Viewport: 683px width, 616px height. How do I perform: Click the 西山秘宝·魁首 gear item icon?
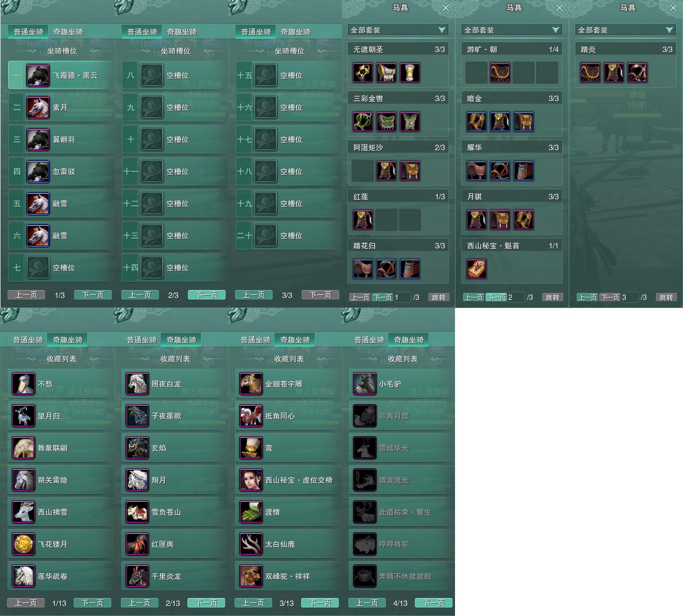coord(477,269)
